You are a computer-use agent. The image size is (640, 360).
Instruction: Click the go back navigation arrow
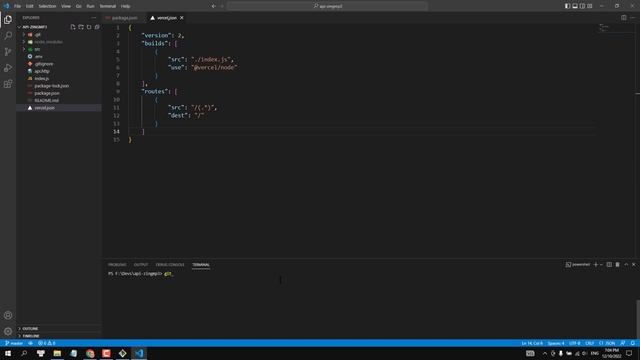(213, 6)
